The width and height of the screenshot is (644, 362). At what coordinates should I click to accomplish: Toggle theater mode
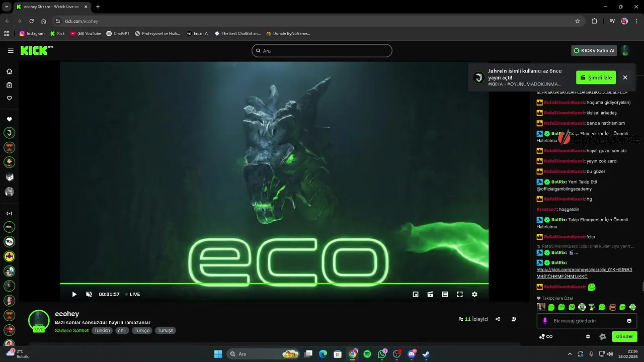445,294
